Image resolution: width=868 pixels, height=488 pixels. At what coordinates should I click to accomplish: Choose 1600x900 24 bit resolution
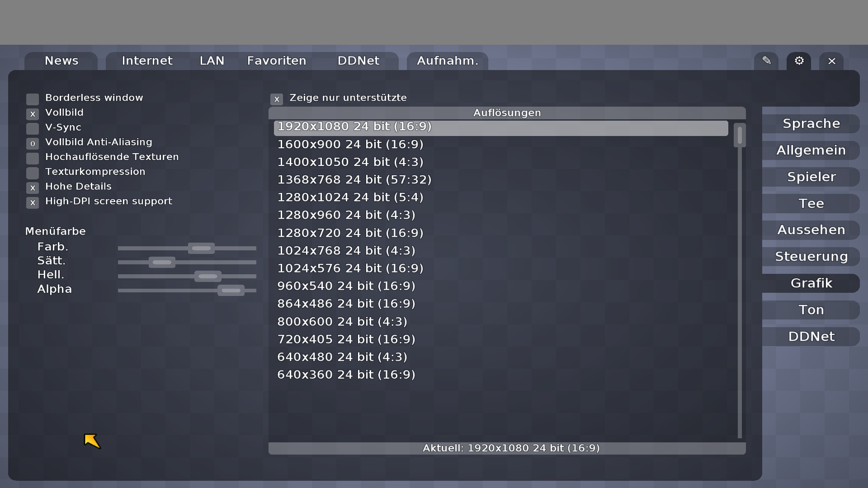coord(350,145)
